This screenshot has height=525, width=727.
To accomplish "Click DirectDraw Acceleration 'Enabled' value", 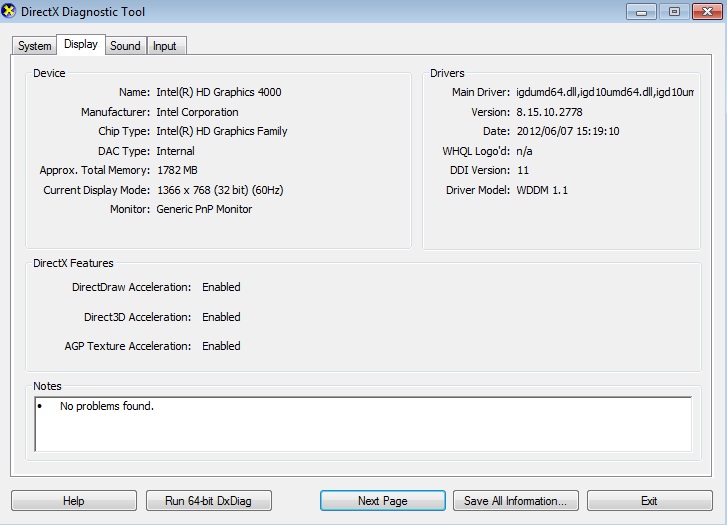I will [x=221, y=287].
